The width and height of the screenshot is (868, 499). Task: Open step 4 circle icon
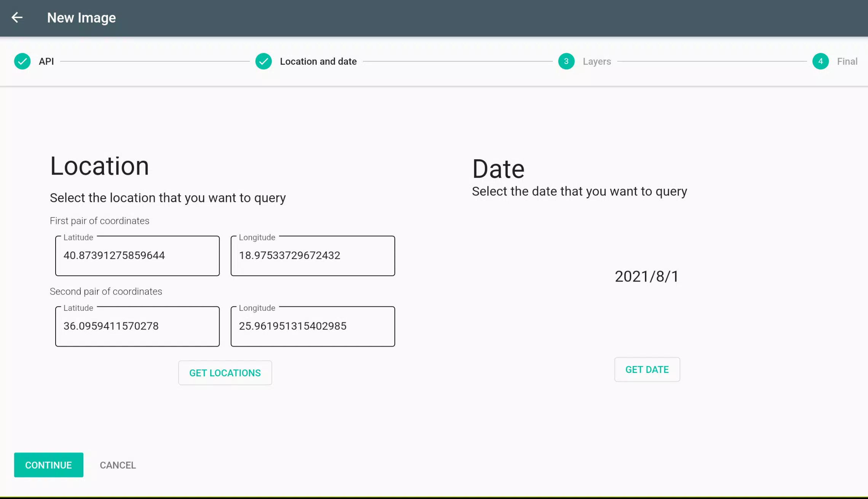click(820, 61)
